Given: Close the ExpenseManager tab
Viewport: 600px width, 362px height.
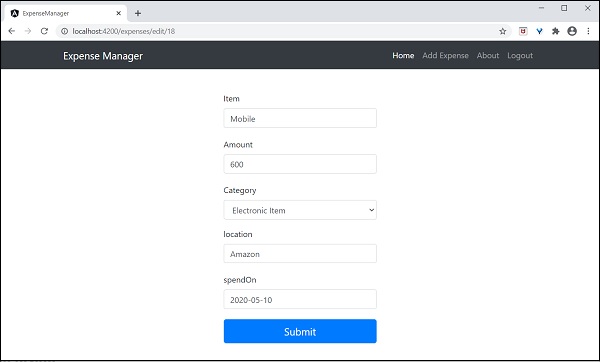Looking at the screenshot, I should (x=119, y=13).
